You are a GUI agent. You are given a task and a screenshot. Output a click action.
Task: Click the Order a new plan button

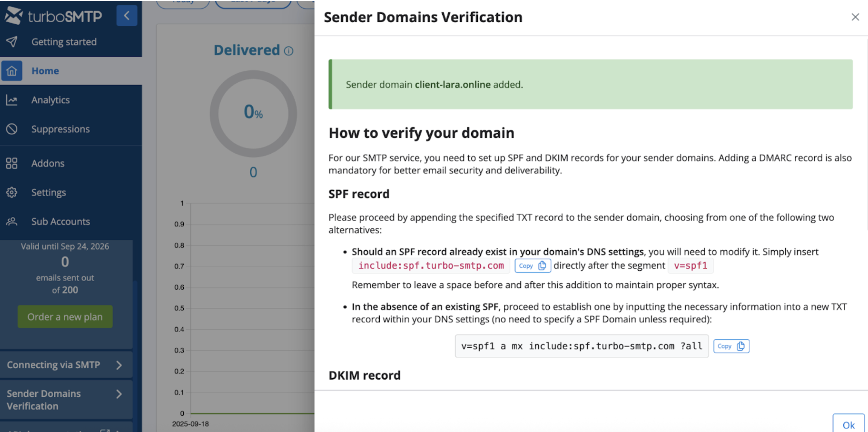(65, 317)
